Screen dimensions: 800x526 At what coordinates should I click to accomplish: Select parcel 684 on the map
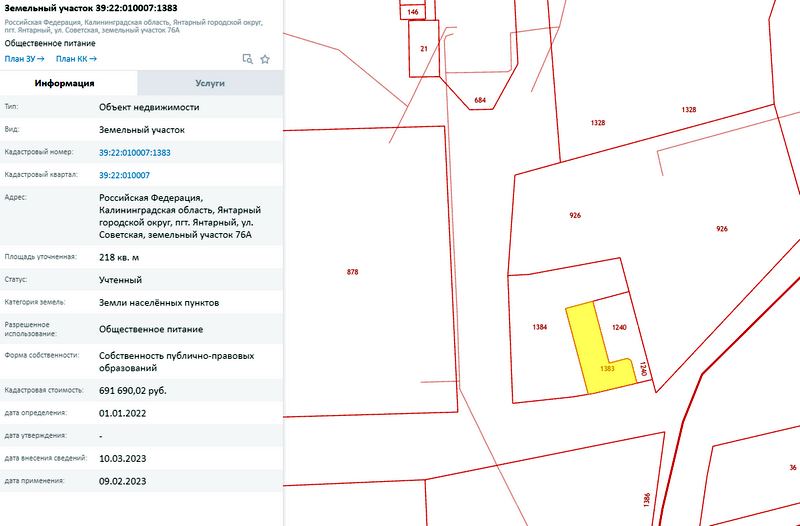click(x=480, y=101)
